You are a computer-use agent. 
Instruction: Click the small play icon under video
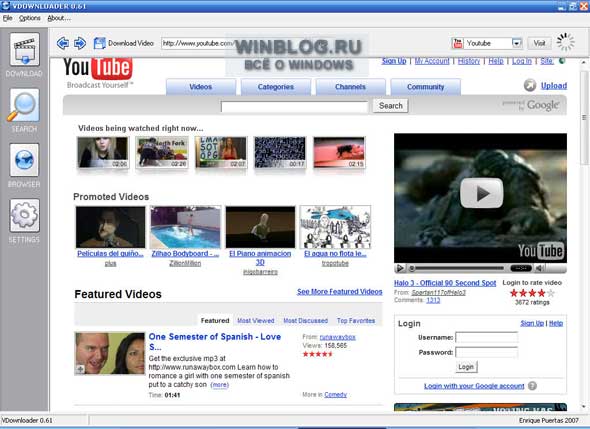[x=400, y=268]
